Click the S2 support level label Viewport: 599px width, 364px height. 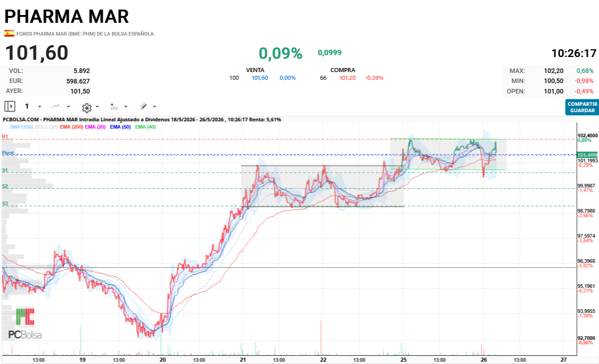[x=5, y=186]
